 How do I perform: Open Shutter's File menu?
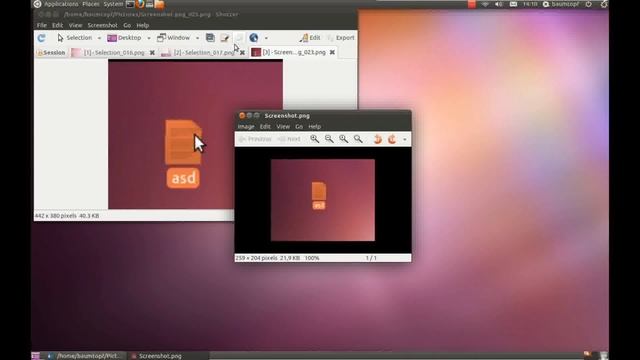pos(42,25)
